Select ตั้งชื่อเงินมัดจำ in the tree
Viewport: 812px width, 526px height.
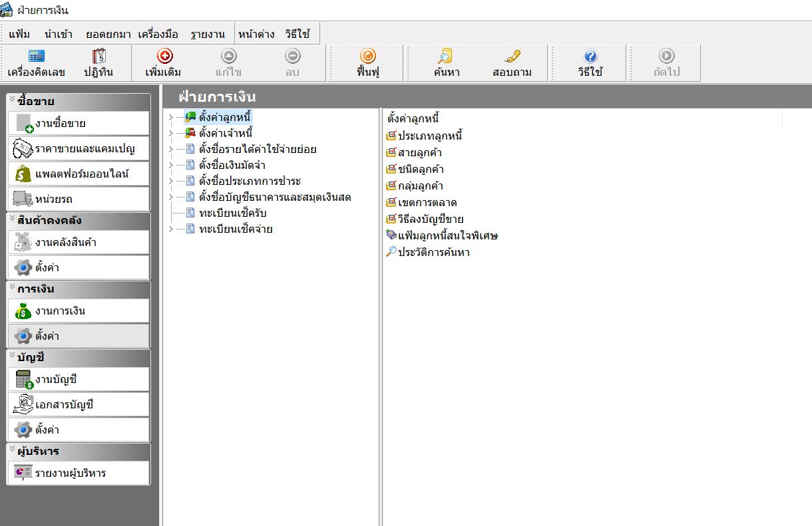coord(232,165)
